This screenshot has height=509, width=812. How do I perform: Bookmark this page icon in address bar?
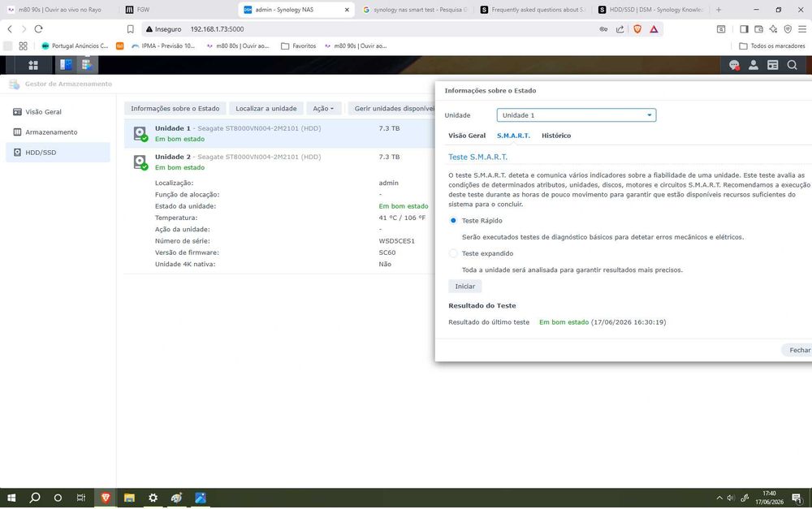click(x=131, y=29)
